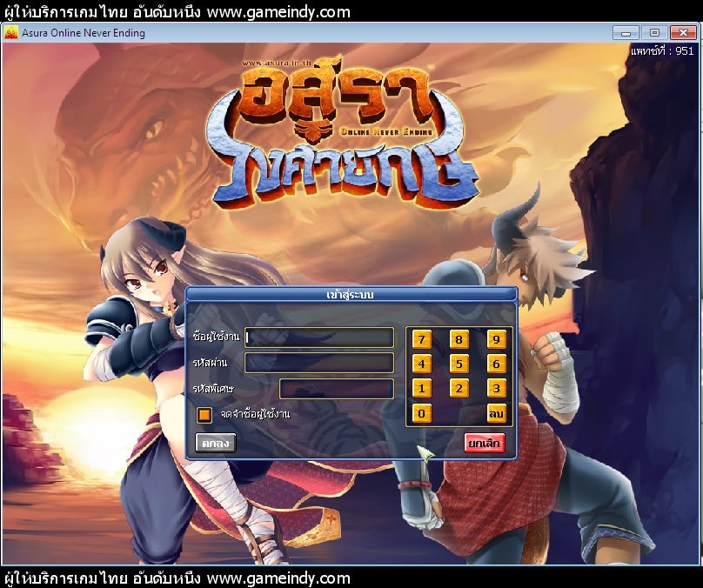Click the รหัสผ่าน password label
Viewport: 703px width, 588px height.
210,362
